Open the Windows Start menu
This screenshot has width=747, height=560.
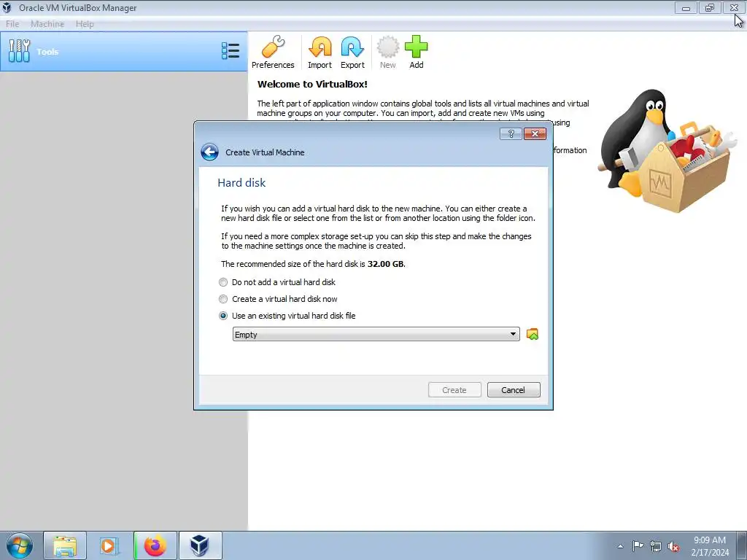[19, 545]
